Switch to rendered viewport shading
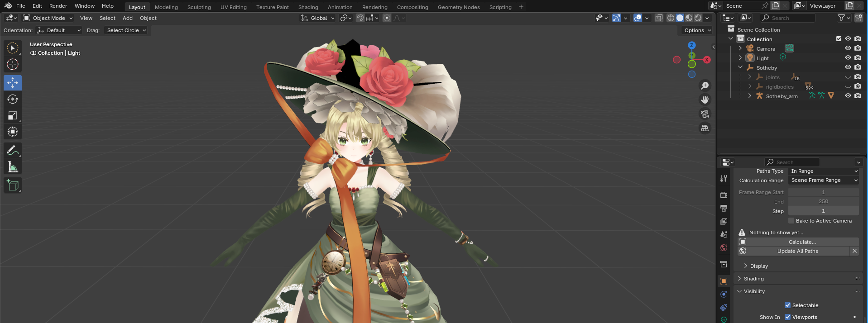868x323 pixels. click(698, 18)
